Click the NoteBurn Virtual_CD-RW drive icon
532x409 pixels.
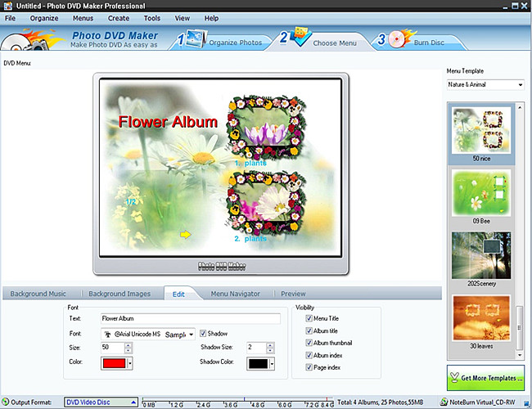[444, 402]
